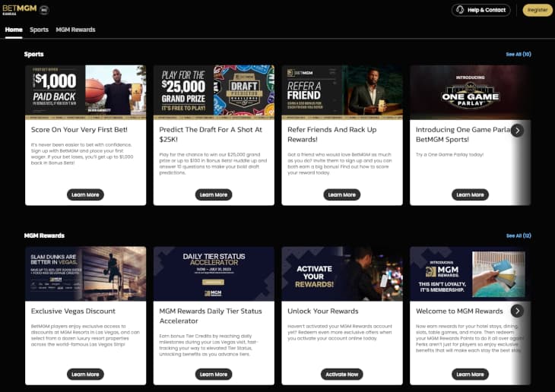Open the Refer A Friend banner image
Screen dimensions: 555x392
[x=342, y=93]
